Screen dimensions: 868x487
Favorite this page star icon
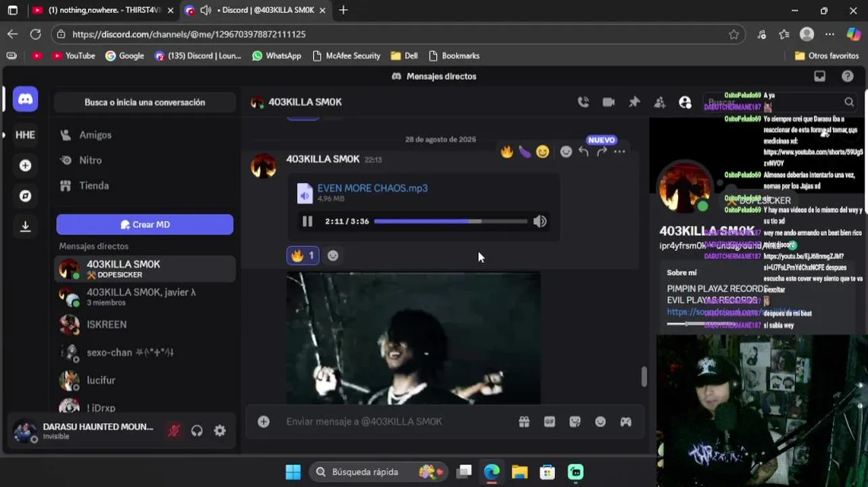733,34
